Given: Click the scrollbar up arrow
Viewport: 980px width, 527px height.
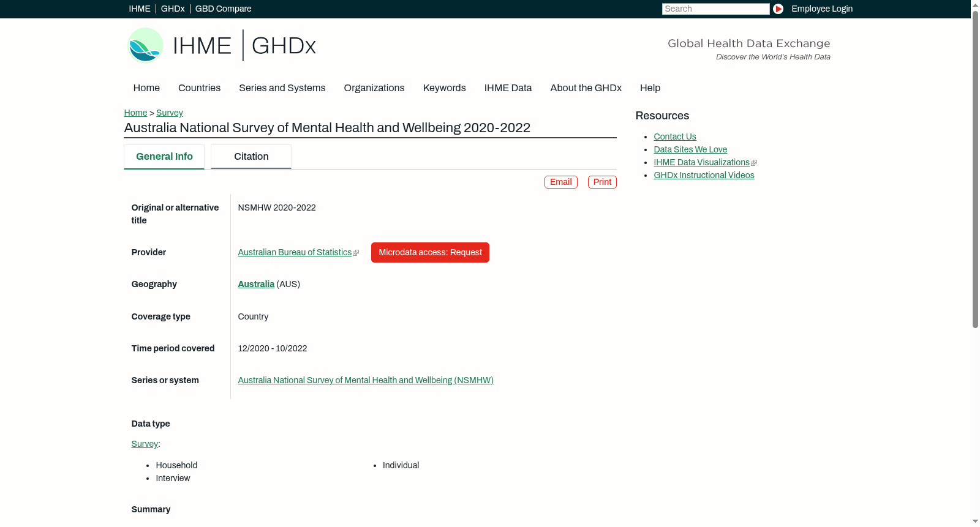Looking at the screenshot, I should click(x=975, y=4).
